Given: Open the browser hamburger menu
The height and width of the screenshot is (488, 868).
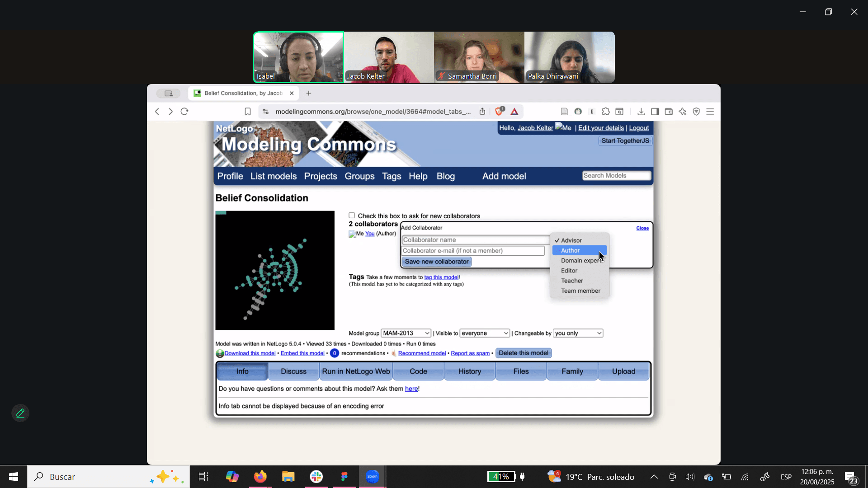Looking at the screenshot, I should click(710, 112).
